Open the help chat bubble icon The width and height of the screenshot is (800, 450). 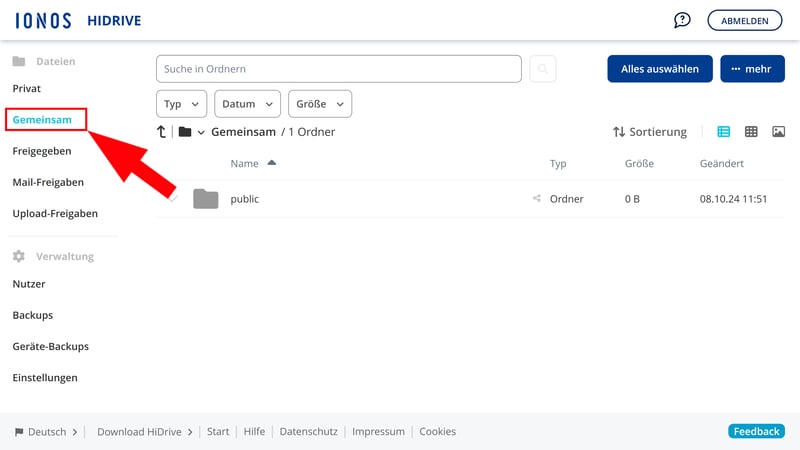682,20
